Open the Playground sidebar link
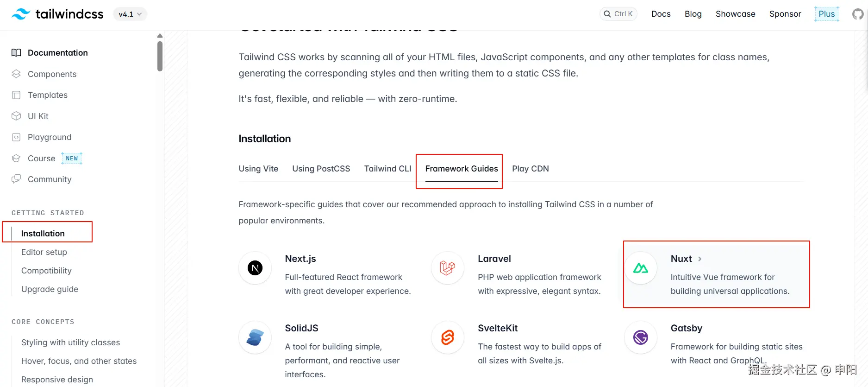This screenshot has height=387, width=868. tap(50, 137)
